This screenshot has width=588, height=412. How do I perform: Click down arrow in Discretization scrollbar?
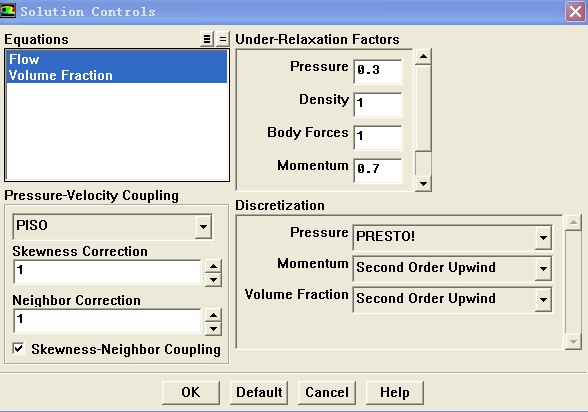click(573, 341)
